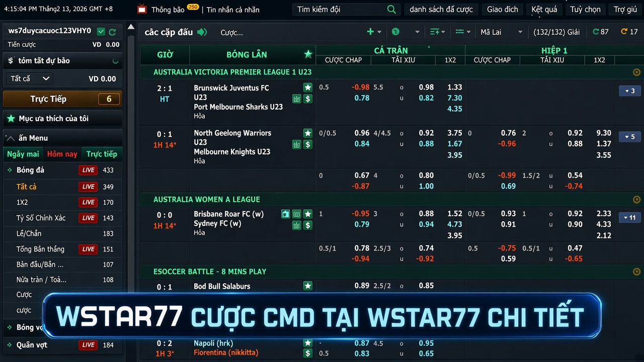This screenshot has width=644, height=362.
Task: Open stats chart icon for Brunswick Juventus match
Action: coord(297,99)
